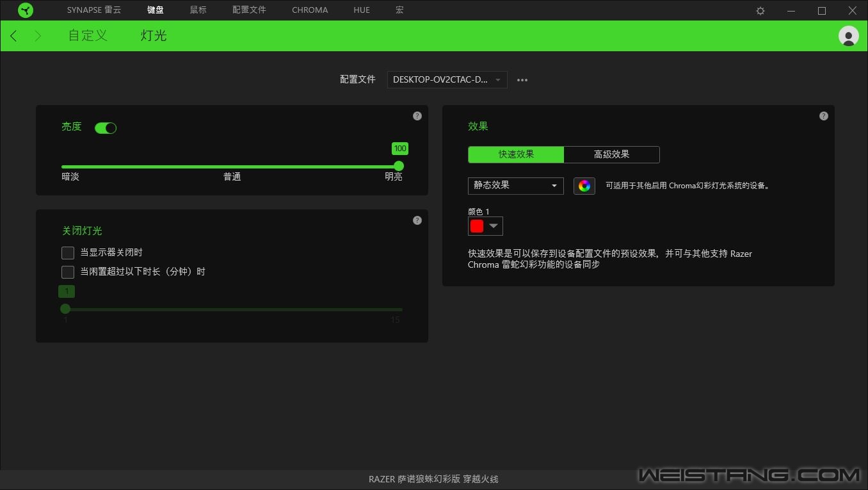The width and height of the screenshot is (868, 490).
Task: Select 高级效果 button
Action: [612, 154]
